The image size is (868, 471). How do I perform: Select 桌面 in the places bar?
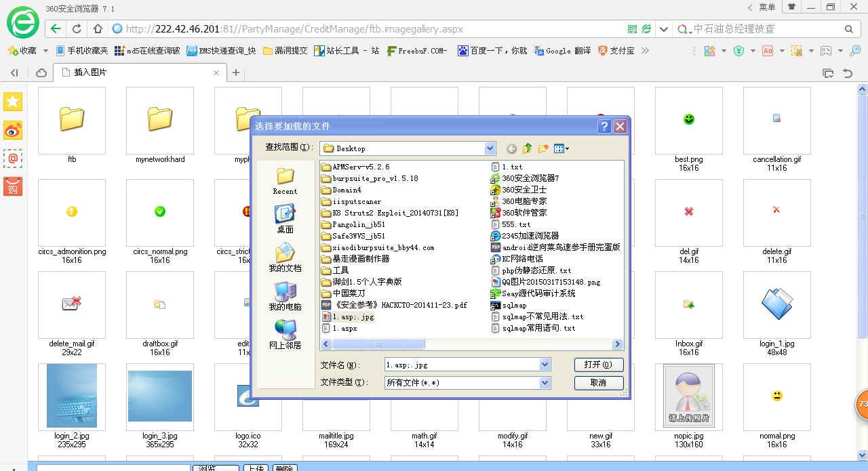click(x=285, y=219)
